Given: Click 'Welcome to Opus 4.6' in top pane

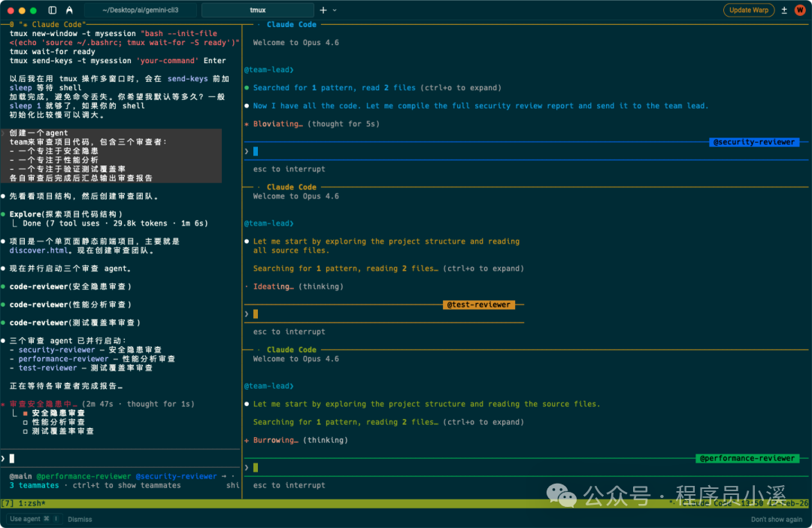Looking at the screenshot, I should [x=295, y=42].
